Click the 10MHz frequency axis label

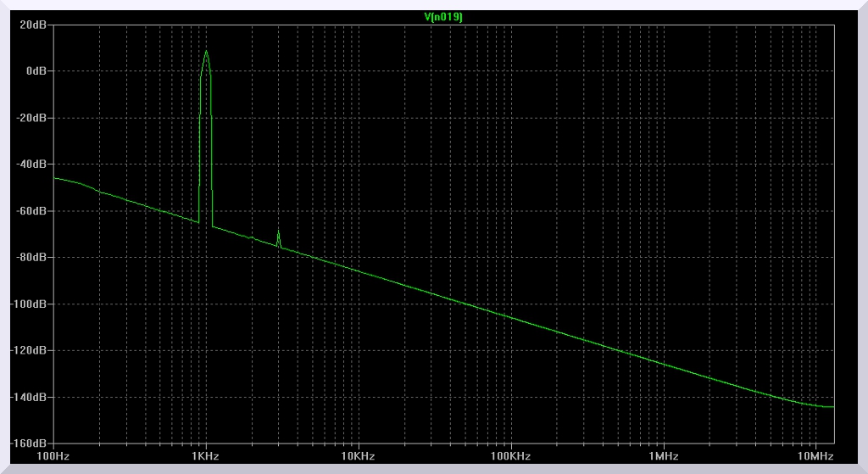[x=815, y=456]
